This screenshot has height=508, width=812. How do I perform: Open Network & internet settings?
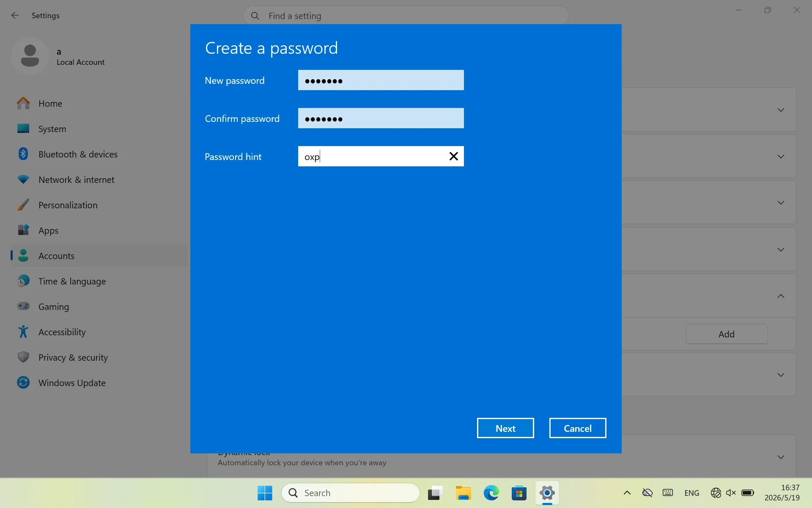[99, 179]
